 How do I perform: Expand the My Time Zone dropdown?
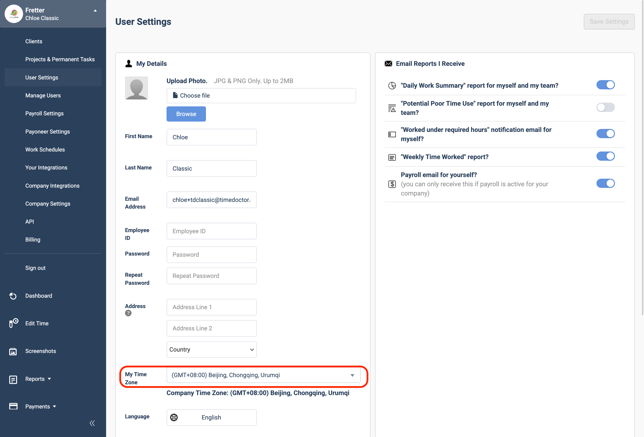point(263,376)
